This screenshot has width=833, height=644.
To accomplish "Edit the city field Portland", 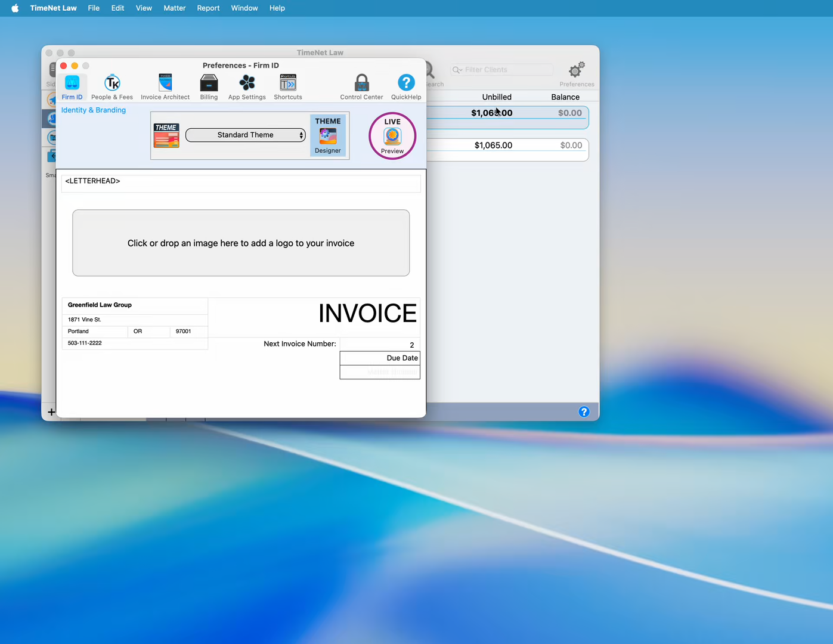I will pyautogui.click(x=95, y=332).
